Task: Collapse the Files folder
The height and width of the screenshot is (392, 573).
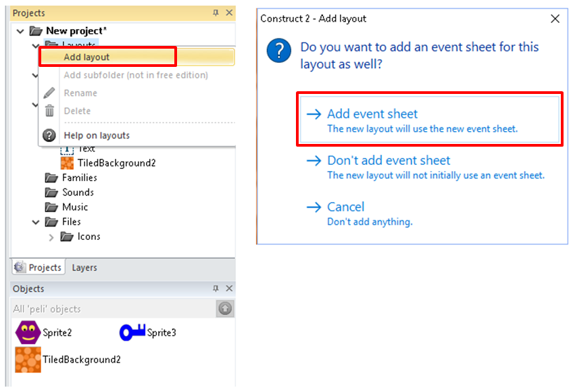Action: (36, 222)
